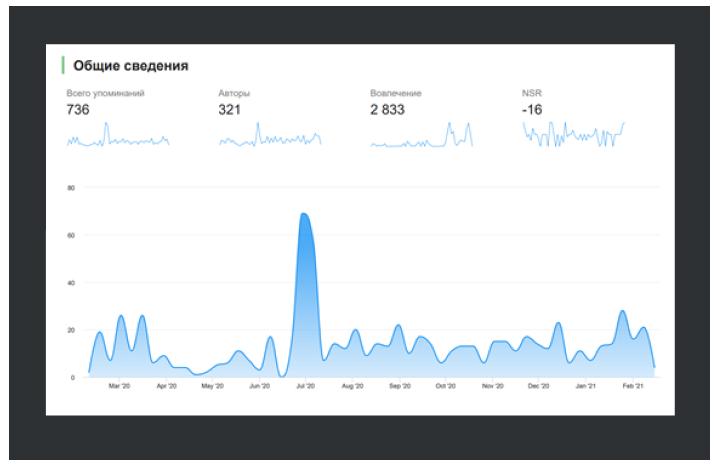The width and height of the screenshot is (720, 469).
Task: Select the 'Авторы' metric label
Action: tap(234, 93)
